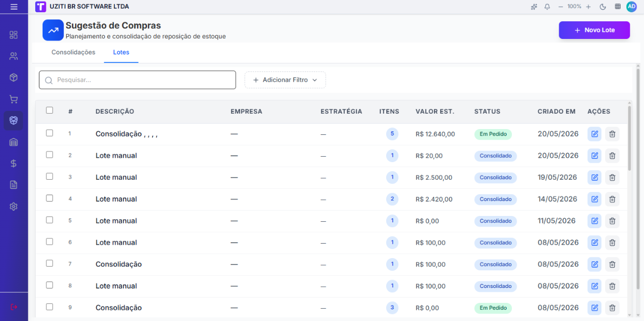Click the red logout icon

pyautogui.click(x=14, y=307)
